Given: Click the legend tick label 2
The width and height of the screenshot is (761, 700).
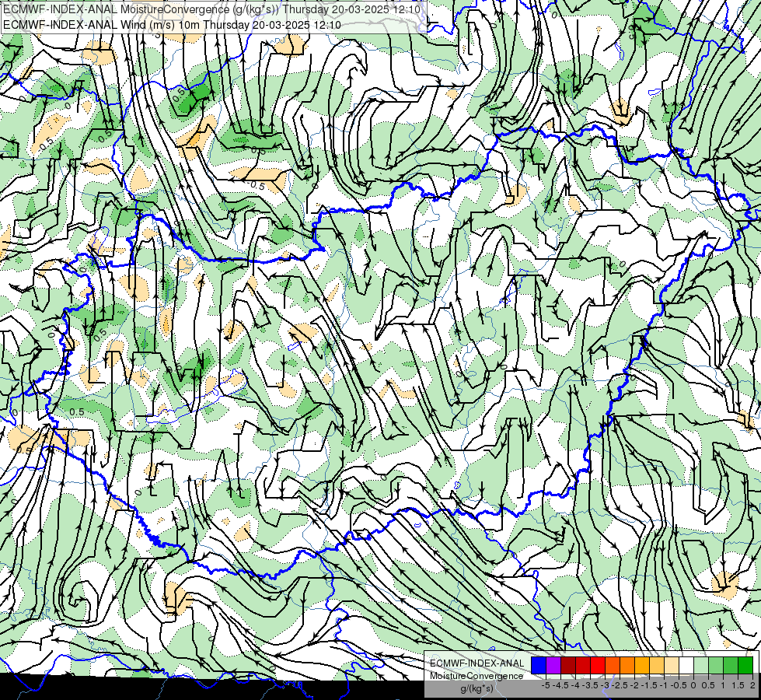Looking at the screenshot, I should (x=752, y=685).
